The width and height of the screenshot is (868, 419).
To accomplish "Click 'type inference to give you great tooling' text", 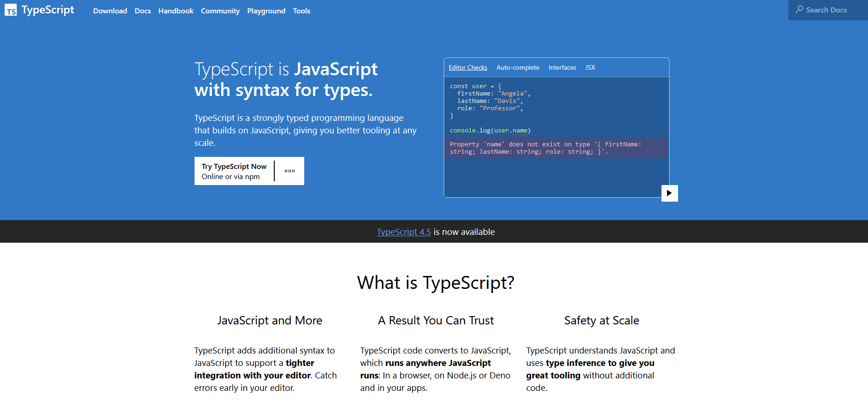I will [590, 369].
